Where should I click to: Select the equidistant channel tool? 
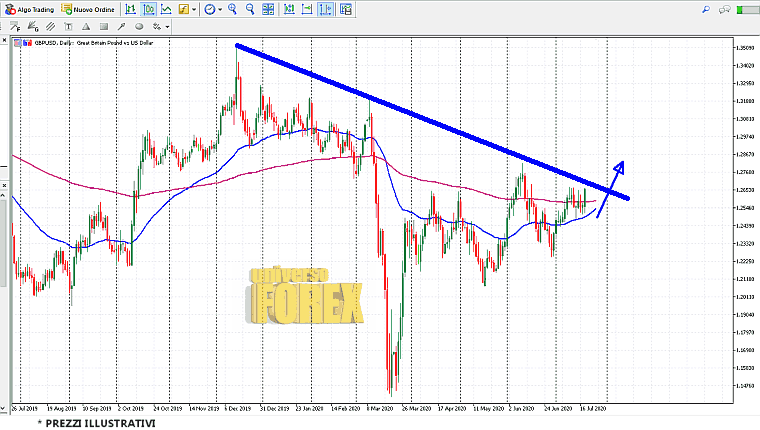pos(50,27)
